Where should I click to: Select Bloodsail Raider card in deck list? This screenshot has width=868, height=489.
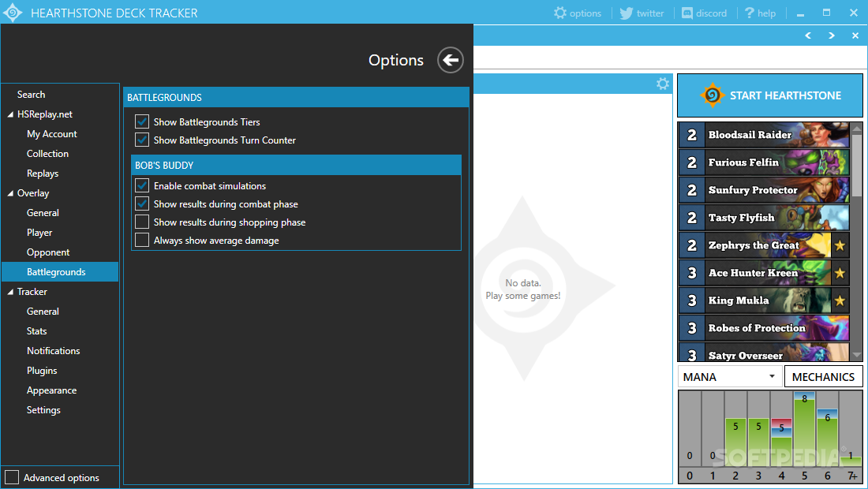click(764, 134)
